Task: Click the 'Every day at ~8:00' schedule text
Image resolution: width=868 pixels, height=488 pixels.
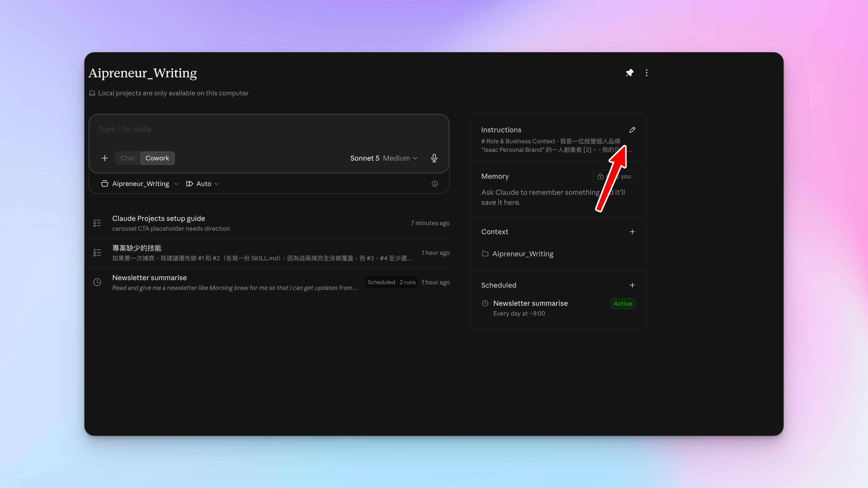Action: click(519, 313)
